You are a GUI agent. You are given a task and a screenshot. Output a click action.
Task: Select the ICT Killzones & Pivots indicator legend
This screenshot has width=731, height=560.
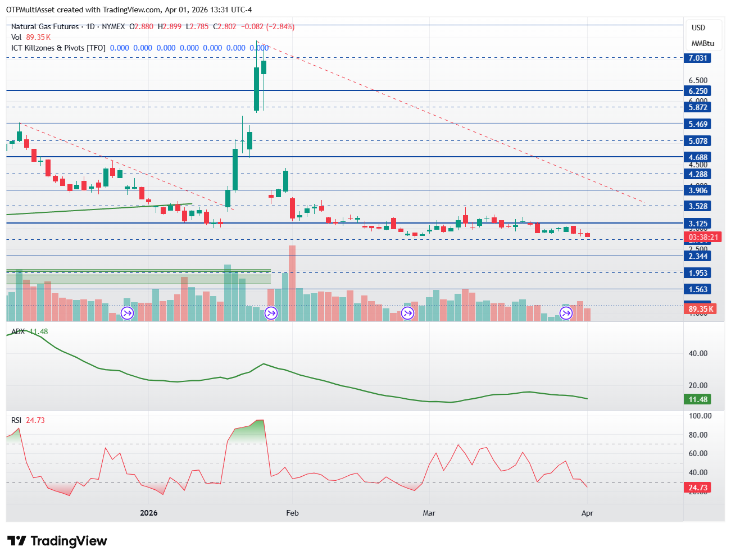coord(58,48)
